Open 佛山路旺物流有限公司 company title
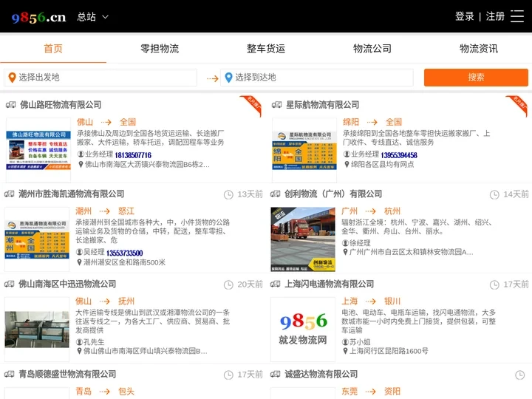Image resolution: width=532 pixels, height=399 pixels. (61, 105)
